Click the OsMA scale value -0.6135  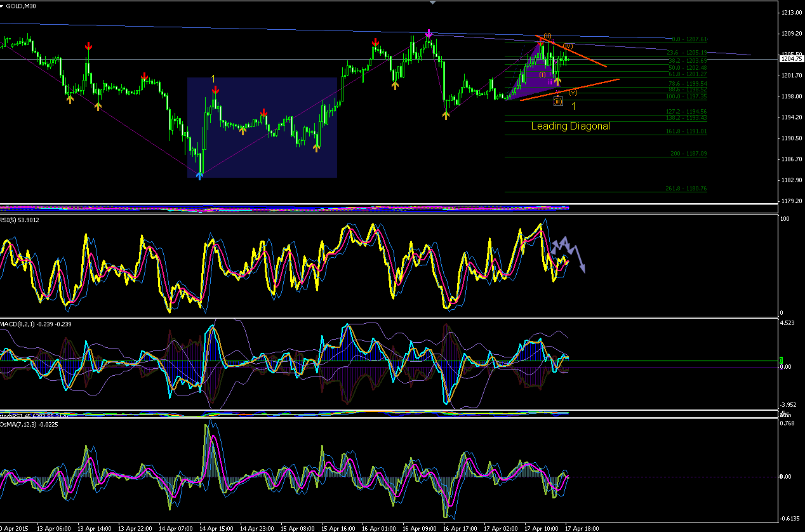click(x=790, y=517)
